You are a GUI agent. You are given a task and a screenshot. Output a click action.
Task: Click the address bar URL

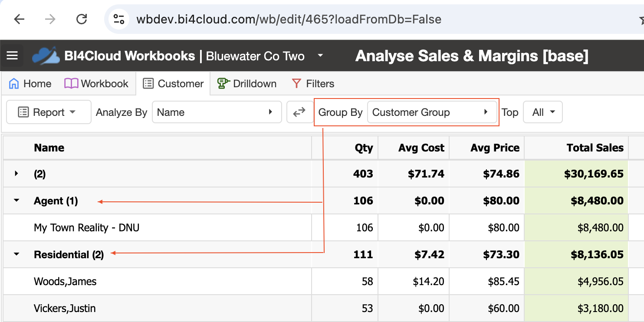coord(289,20)
